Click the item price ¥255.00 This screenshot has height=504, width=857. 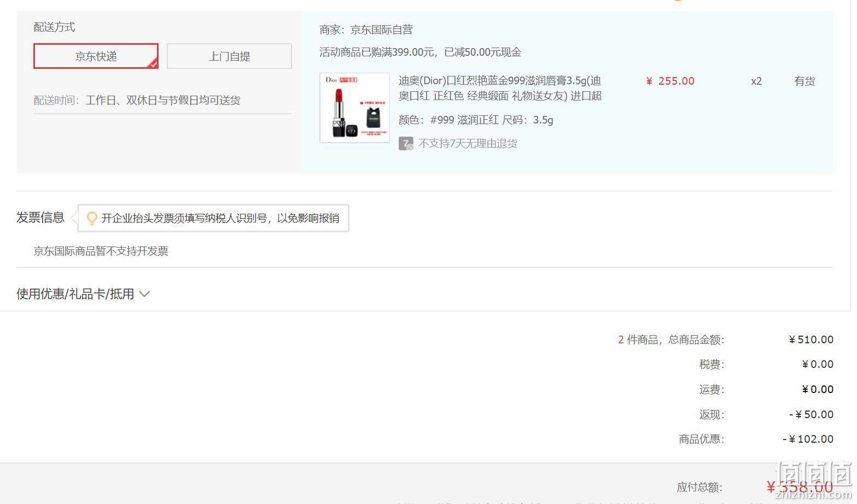coord(670,81)
